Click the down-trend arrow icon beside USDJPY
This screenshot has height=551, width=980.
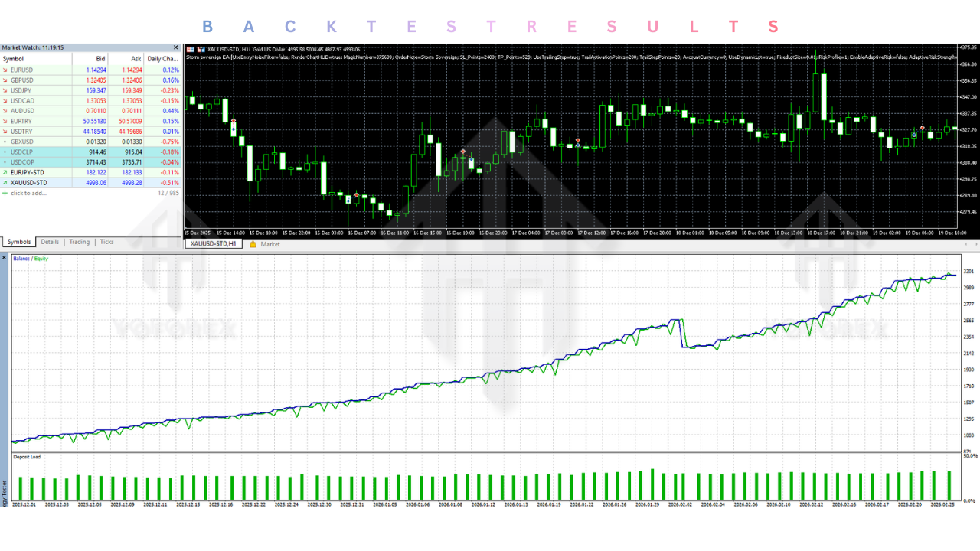pyautogui.click(x=5, y=90)
